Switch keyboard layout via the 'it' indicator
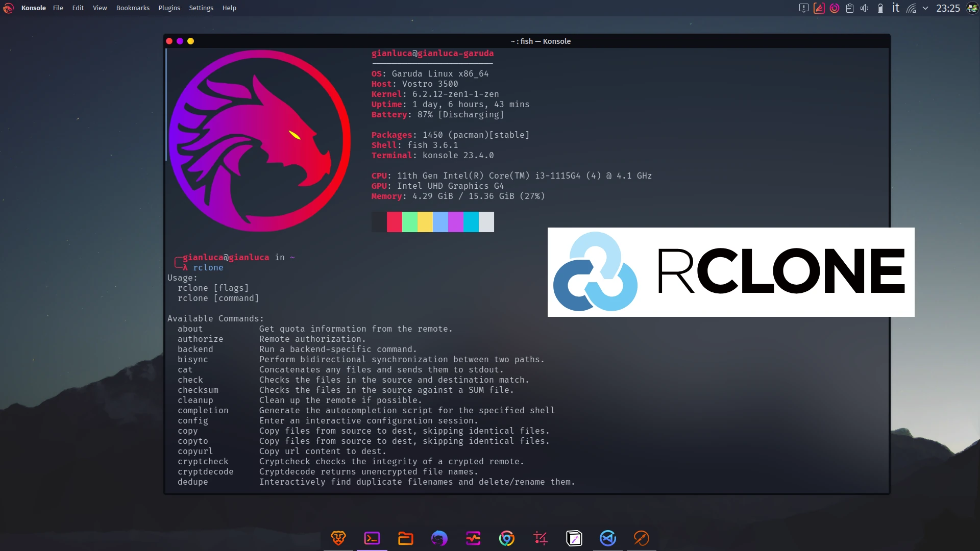980x551 pixels. pyautogui.click(x=895, y=8)
